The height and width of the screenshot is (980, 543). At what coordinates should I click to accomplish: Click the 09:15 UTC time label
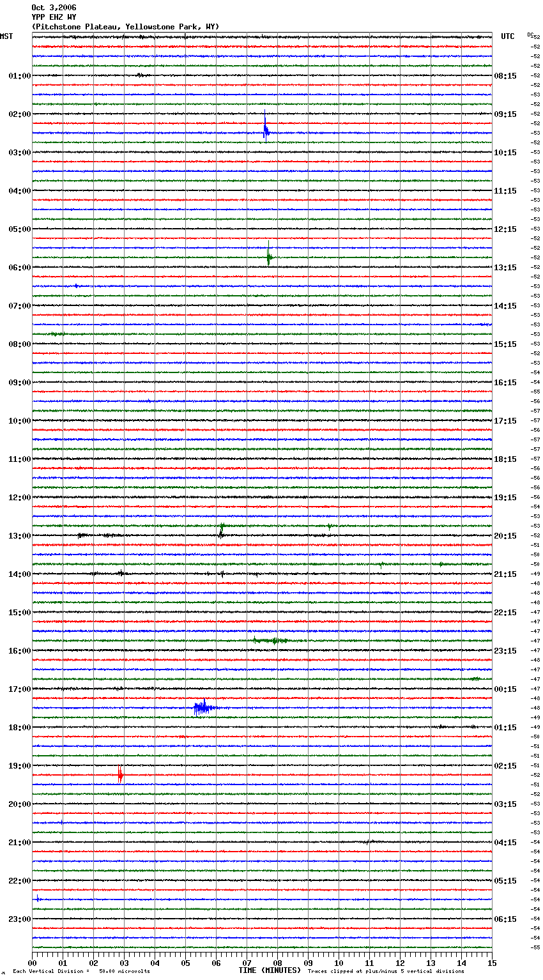click(x=505, y=114)
